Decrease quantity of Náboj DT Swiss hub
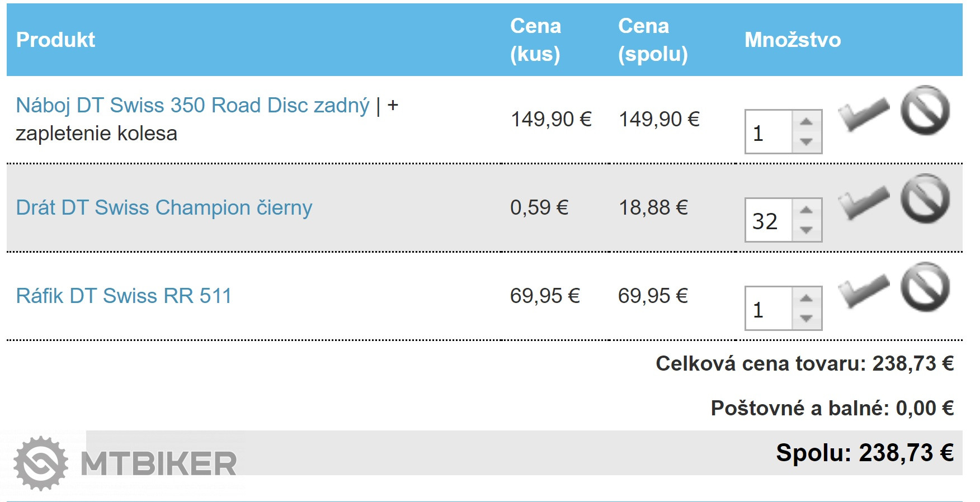This screenshot has height=502, width=980. [x=806, y=142]
